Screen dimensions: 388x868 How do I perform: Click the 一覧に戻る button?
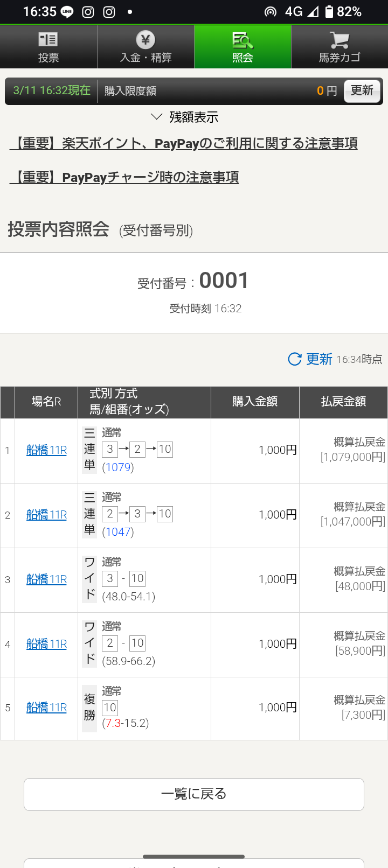coord(194,794)
